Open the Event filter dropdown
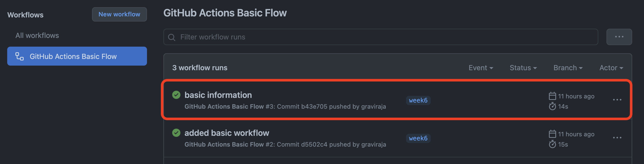Image resolution: width=644 pixels, height=164 pixels. [x=481, y=68]
